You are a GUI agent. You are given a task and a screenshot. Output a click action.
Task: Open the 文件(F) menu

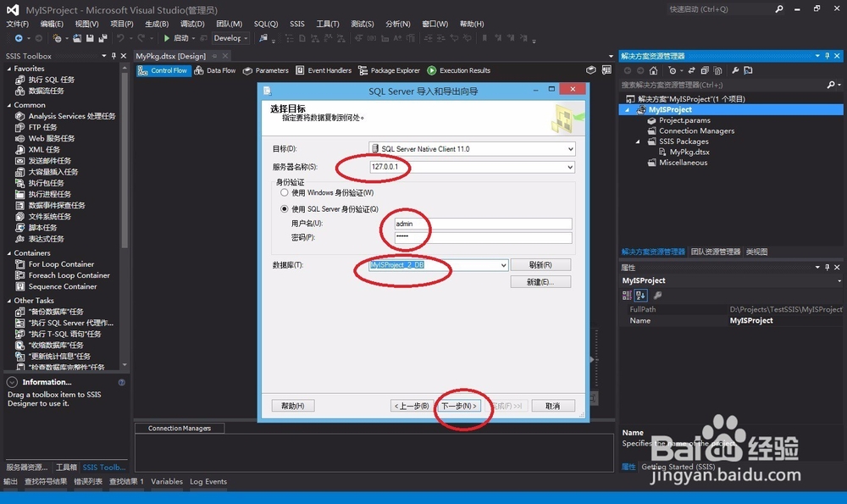point(17,24)
